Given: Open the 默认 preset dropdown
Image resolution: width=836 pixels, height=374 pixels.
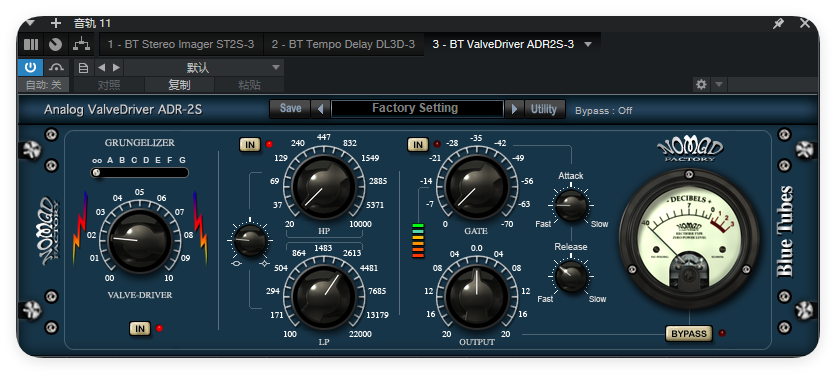Looking at the screenshot, I should [204, 68].
